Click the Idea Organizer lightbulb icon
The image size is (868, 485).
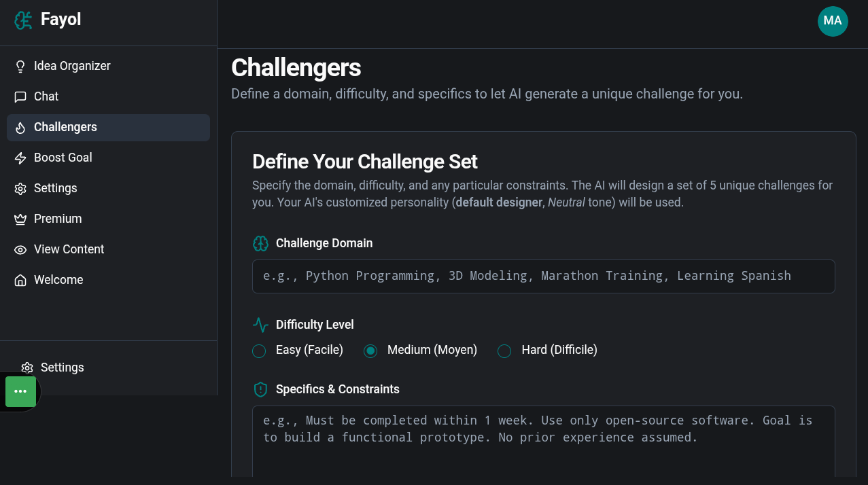[x=20, y=66]
